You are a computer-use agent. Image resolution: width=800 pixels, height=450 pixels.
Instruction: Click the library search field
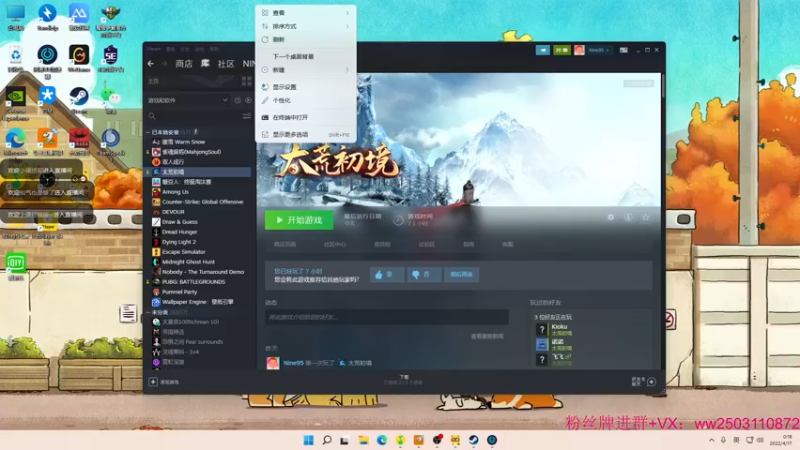(194, 116)
